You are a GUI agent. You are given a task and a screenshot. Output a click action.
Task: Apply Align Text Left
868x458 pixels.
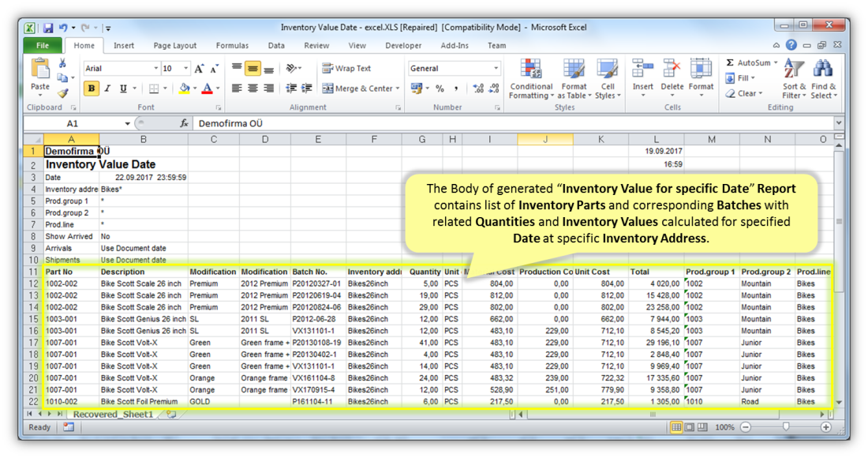point(237,88)
